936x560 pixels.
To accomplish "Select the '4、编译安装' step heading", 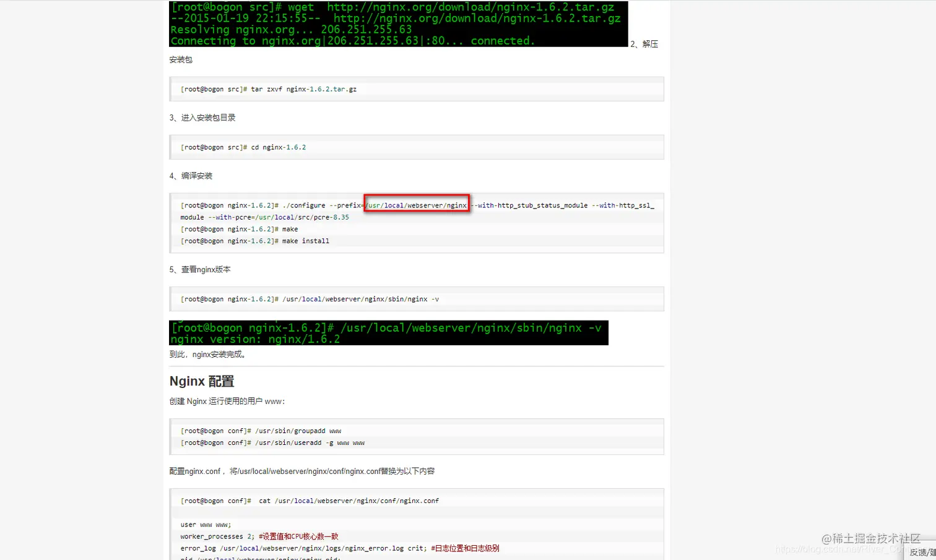I will [x=191, y=176].
